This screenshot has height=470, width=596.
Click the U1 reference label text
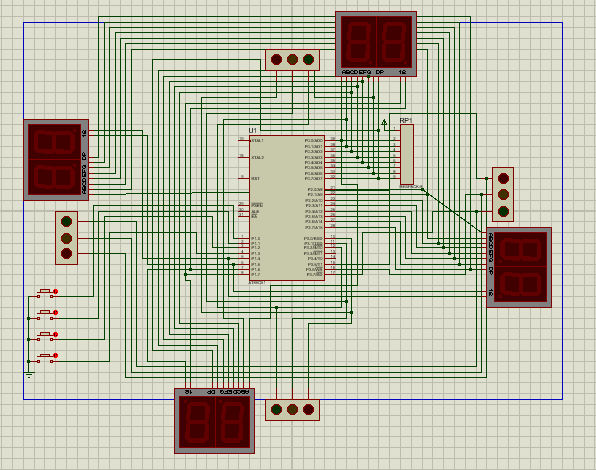tap(253, 131)
